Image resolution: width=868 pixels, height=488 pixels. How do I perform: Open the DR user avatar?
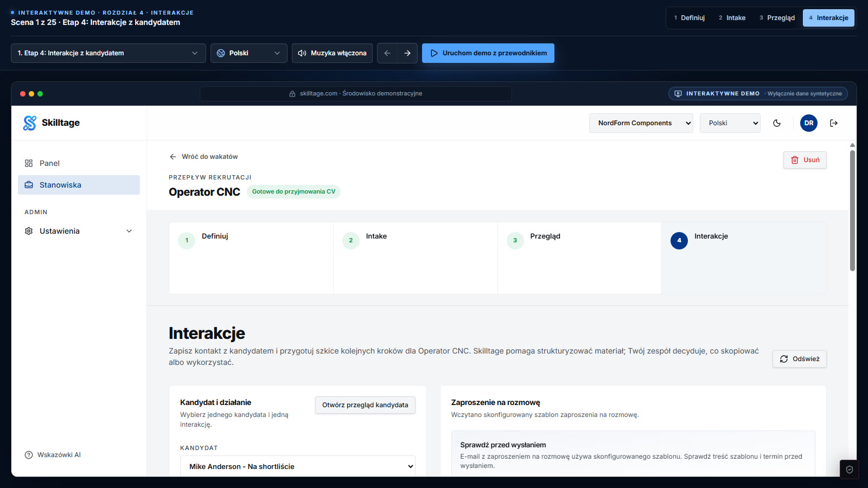point(809,123)
